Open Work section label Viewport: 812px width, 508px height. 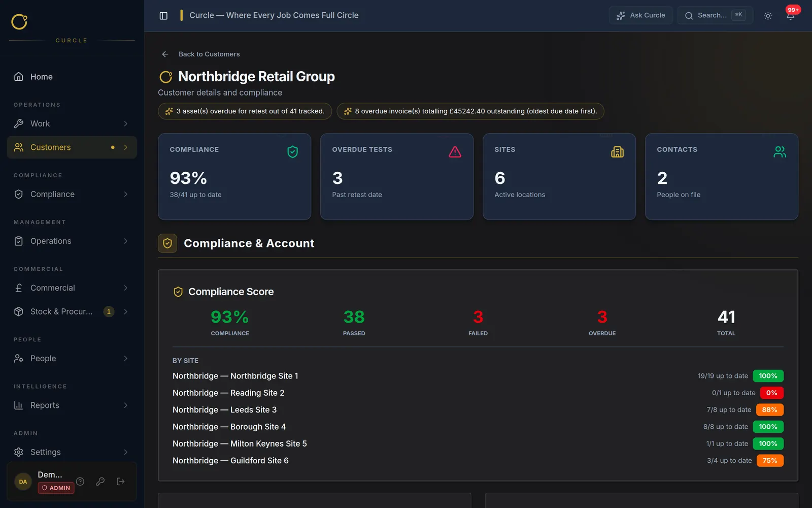point(40,123)
